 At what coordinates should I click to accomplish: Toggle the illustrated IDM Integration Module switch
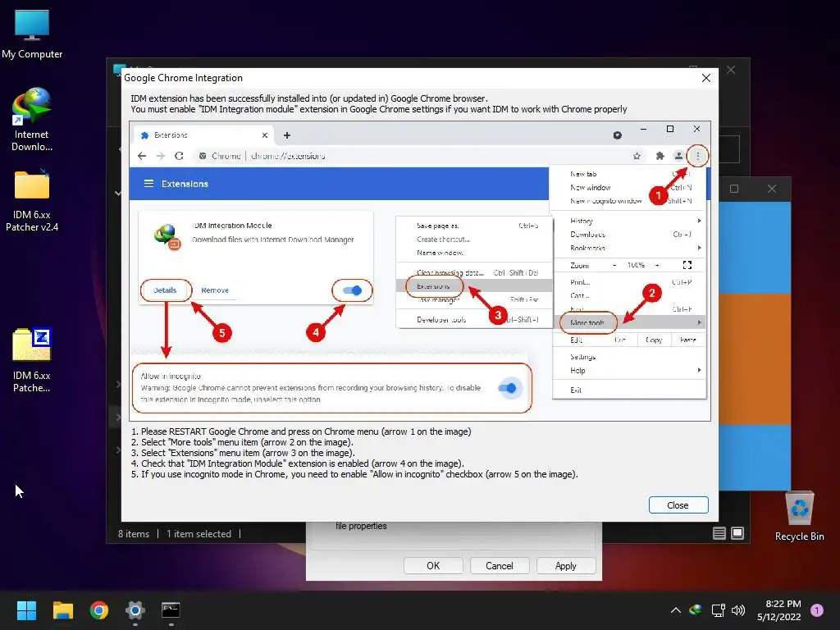[x=353, y=290]
